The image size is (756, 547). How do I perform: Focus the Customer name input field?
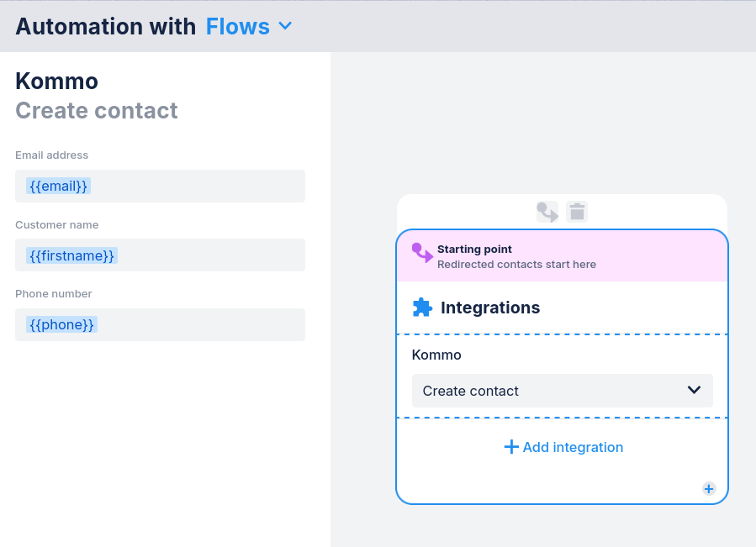click(160, 255)
